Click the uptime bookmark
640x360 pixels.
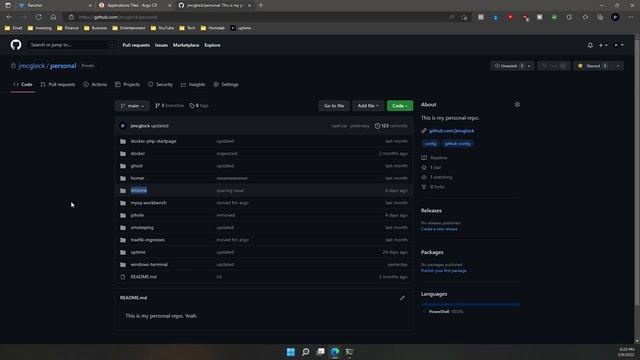click(241, 28)
